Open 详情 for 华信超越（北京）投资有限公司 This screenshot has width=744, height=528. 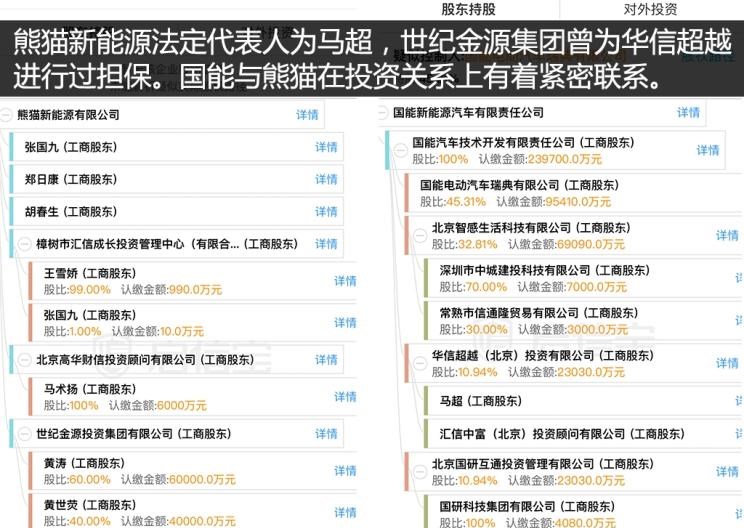tap(727, 363)
